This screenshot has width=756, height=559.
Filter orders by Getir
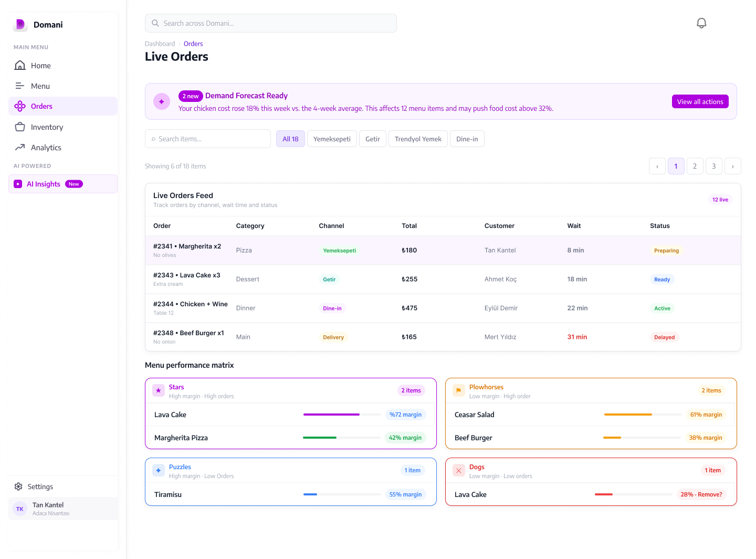point(373,139)
